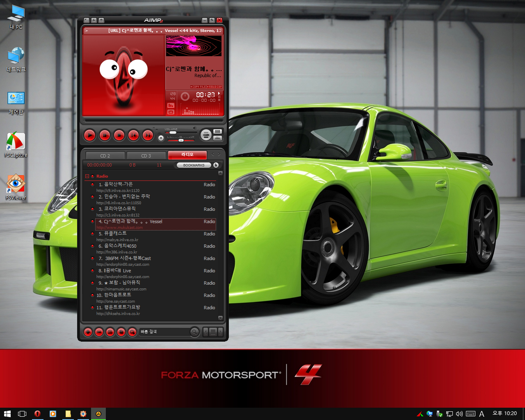Open the round main menu button

[x=206, y=134]
